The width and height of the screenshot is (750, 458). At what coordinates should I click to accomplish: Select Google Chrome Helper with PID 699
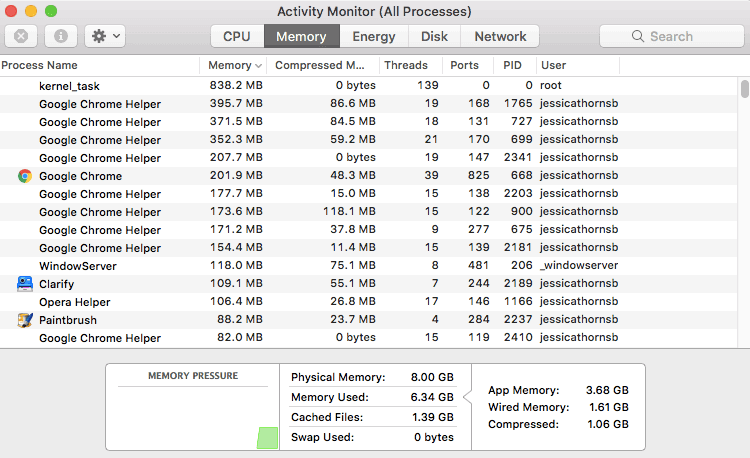[x=368, y=140]
